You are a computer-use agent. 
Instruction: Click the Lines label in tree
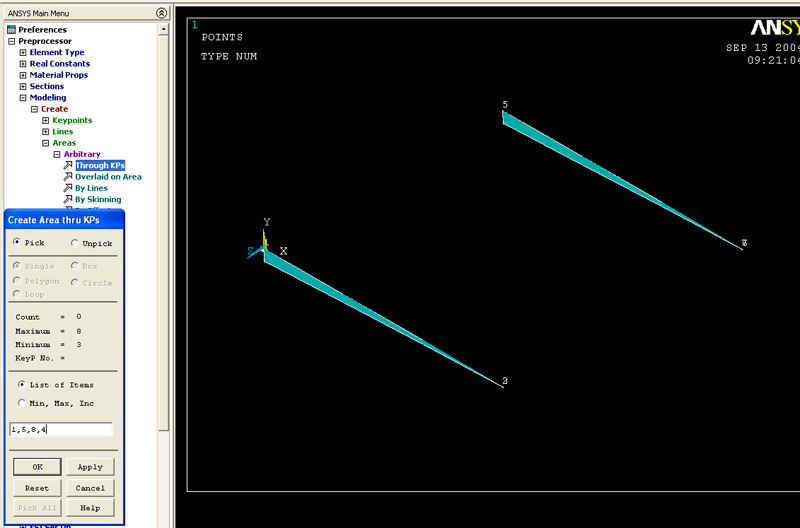[x=63, y=131]
